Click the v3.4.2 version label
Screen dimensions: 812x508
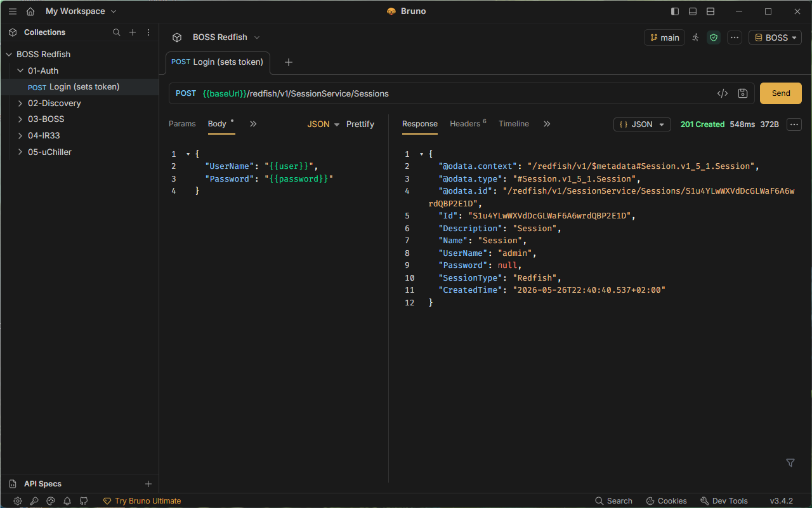pos(782,501)
